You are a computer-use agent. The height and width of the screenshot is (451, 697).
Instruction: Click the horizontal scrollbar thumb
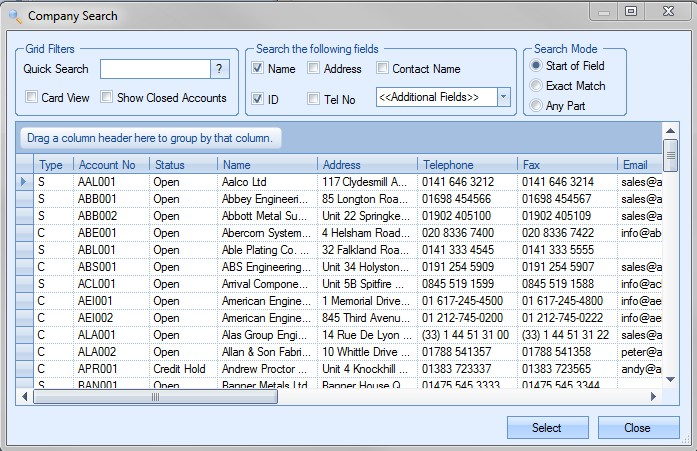[x=155, y=397]
